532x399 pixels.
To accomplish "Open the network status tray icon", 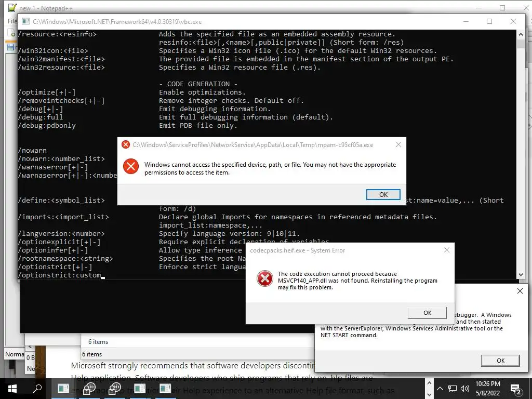I will click(453, 389).
